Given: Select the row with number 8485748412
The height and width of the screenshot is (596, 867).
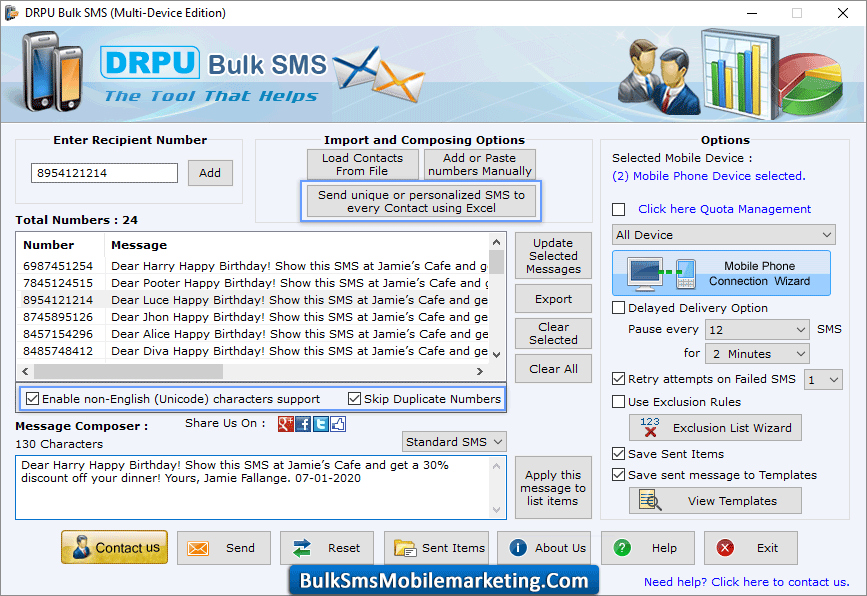Looking at the screenshot, I should pyautogui.click(x=253, y=351).
